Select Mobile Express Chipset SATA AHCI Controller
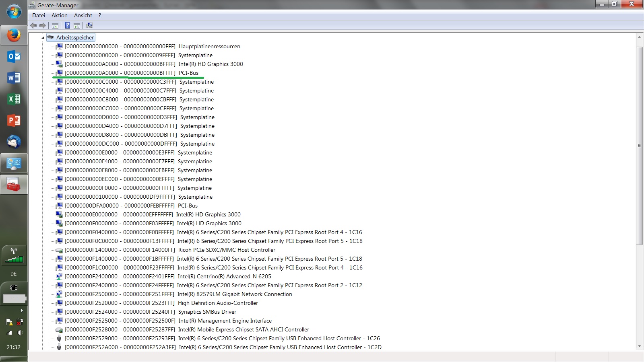Viewport: 644px width, 362px height. click(x=187, y=329)
